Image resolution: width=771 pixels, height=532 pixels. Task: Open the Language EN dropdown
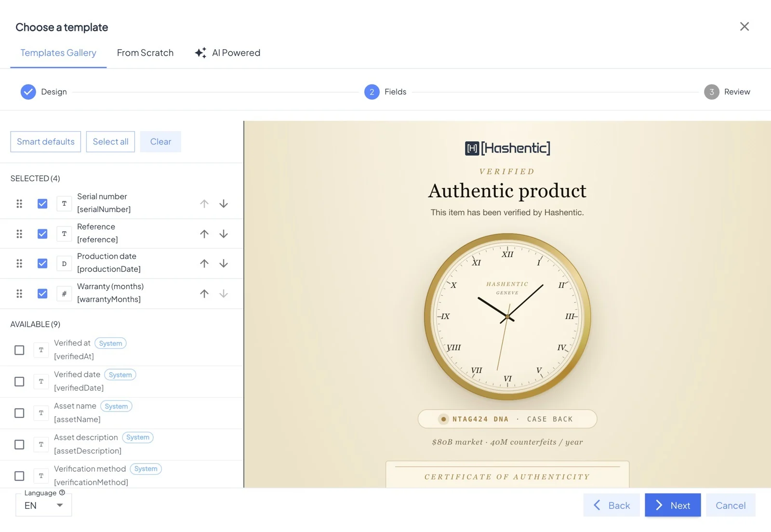click(x=43, y=505)
